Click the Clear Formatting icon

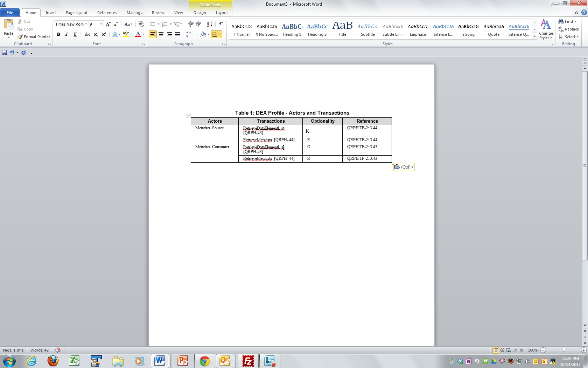141,24
